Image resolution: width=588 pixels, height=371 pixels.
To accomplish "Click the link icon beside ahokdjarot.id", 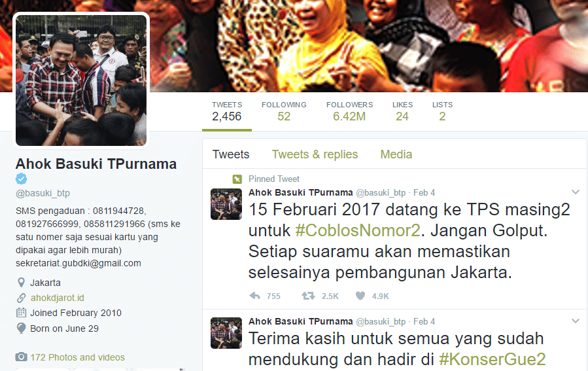I will pyautogui.click(x=22, y=298).
